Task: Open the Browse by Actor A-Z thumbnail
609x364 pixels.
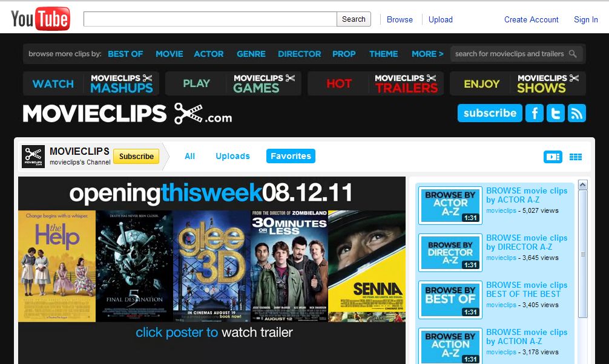Action: [x=450, y=206]
